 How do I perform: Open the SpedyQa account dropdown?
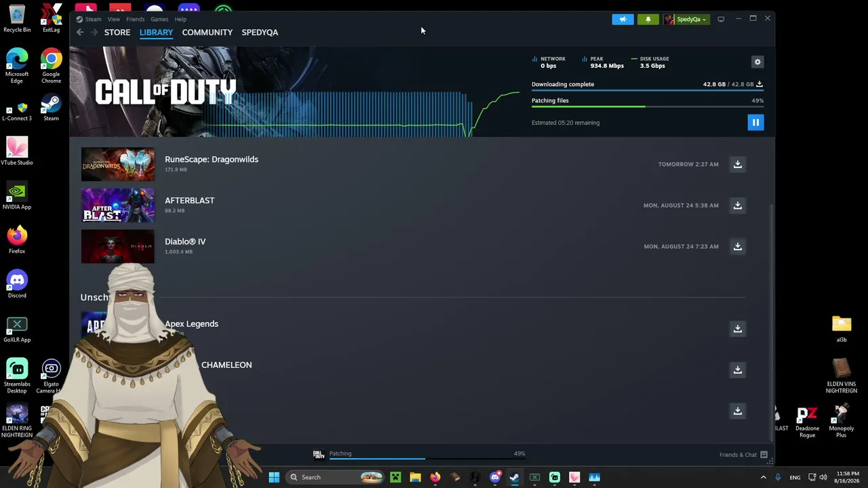click(686, 19)
